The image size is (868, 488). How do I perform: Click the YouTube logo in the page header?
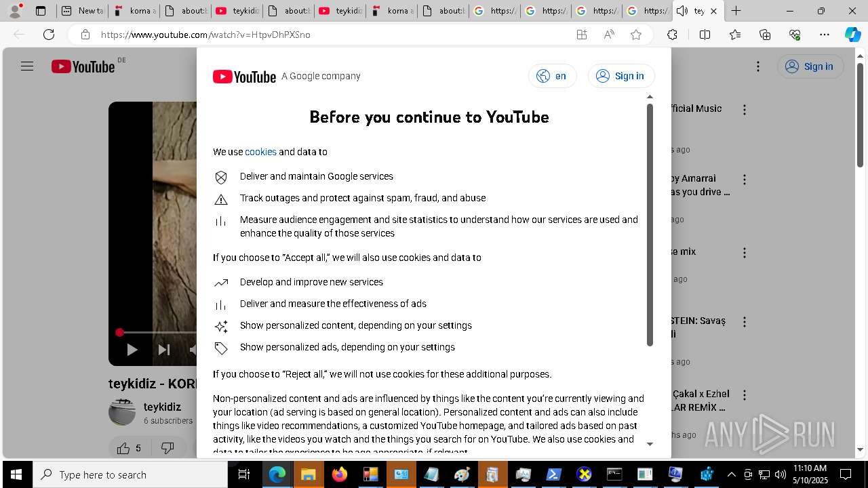click(83, 66)
